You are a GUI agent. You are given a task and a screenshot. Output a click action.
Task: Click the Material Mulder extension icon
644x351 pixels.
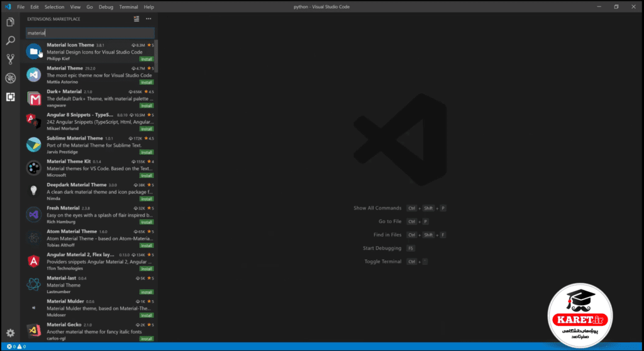coord(34,308)
